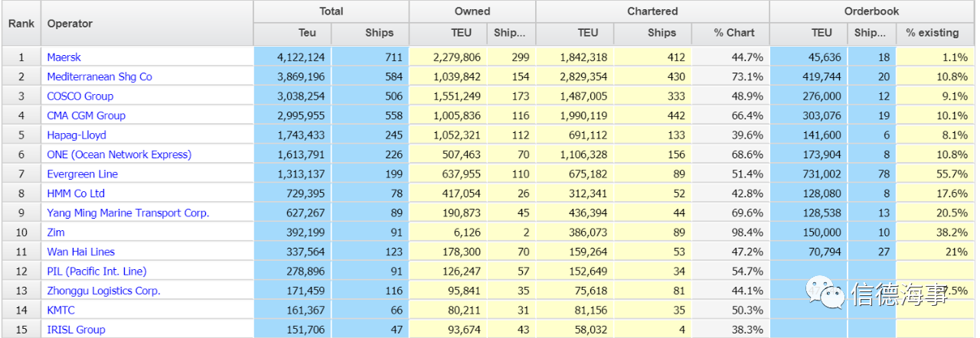Select Maersk total TEU cell 4,122,124

(x=293, y=57)
